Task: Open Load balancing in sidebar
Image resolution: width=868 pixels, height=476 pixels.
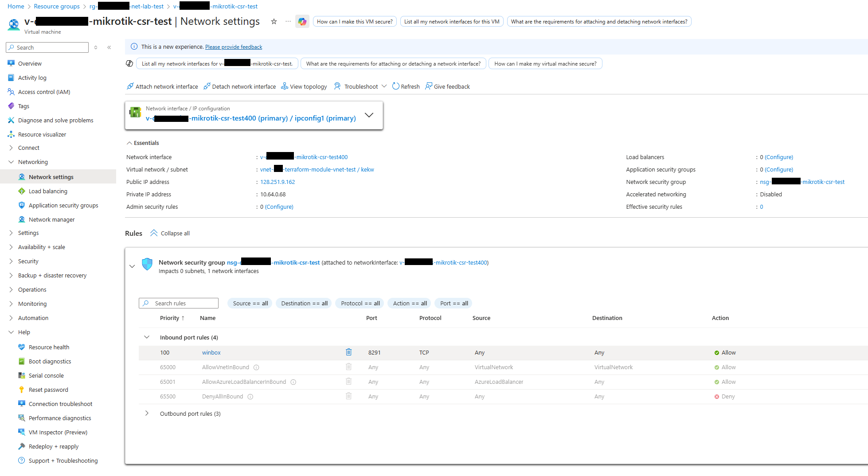Action: pyautogui.click(x=48, y=191)
